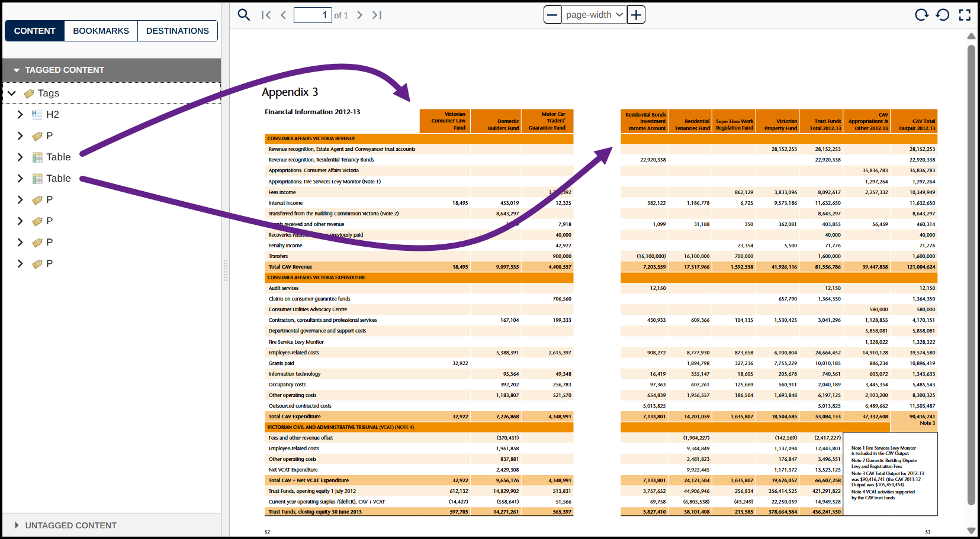
Task: Click the Trust Funds, closing equity row
Action: (419, 512)
